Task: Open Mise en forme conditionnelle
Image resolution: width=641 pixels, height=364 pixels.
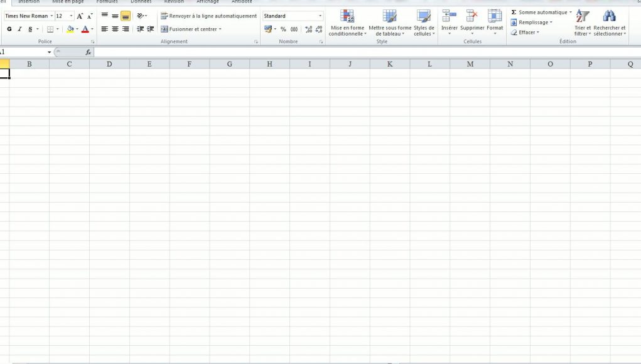Action: pyautogui.click(x=347, y=23)
